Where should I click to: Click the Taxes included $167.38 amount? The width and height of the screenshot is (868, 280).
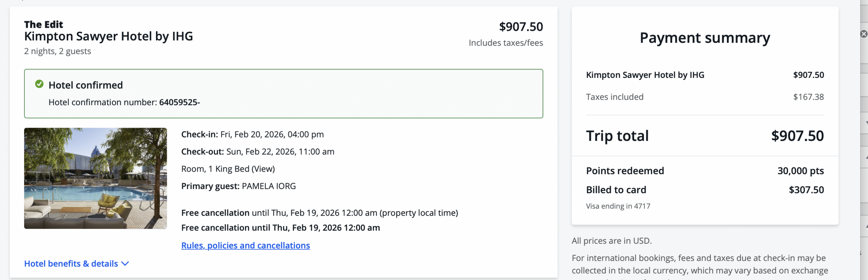pyautogui.click(x=808, y=97)
